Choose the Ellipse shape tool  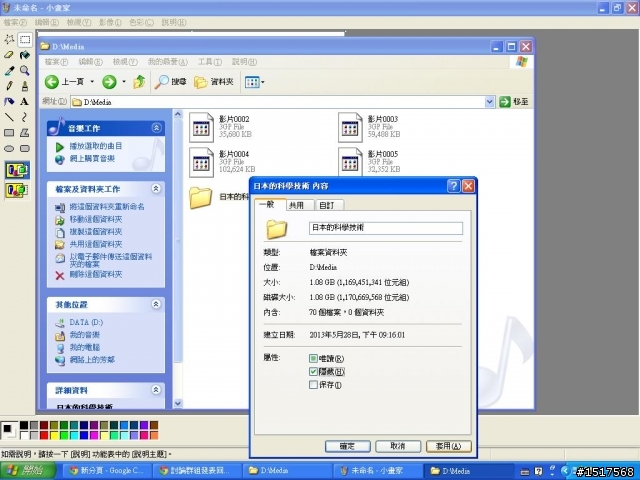click(x=9, y=148)
